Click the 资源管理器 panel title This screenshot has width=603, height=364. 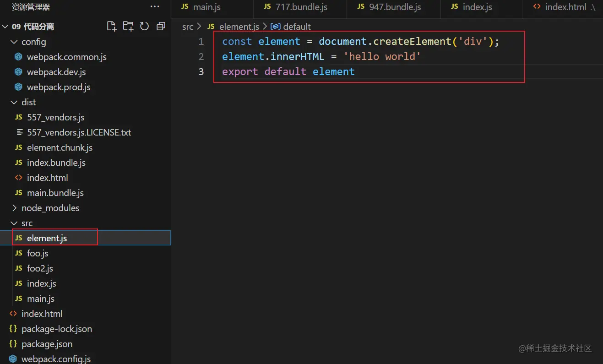tap(31, 7)
